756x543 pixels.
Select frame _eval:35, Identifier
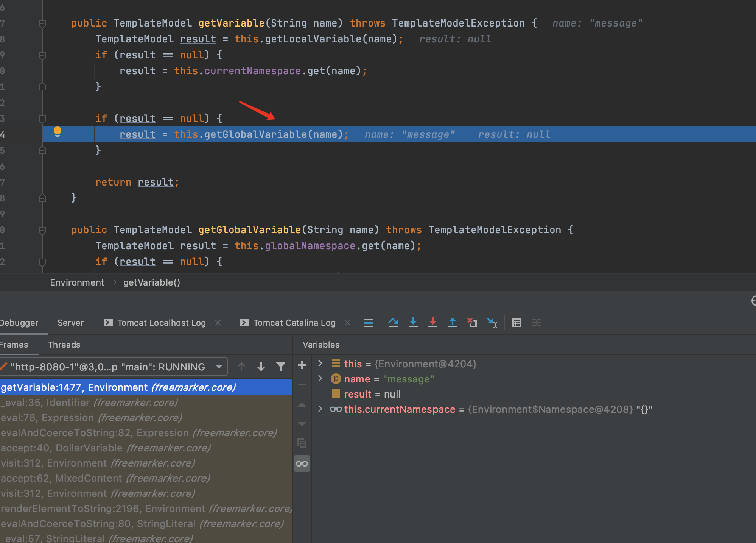point(146,403)
